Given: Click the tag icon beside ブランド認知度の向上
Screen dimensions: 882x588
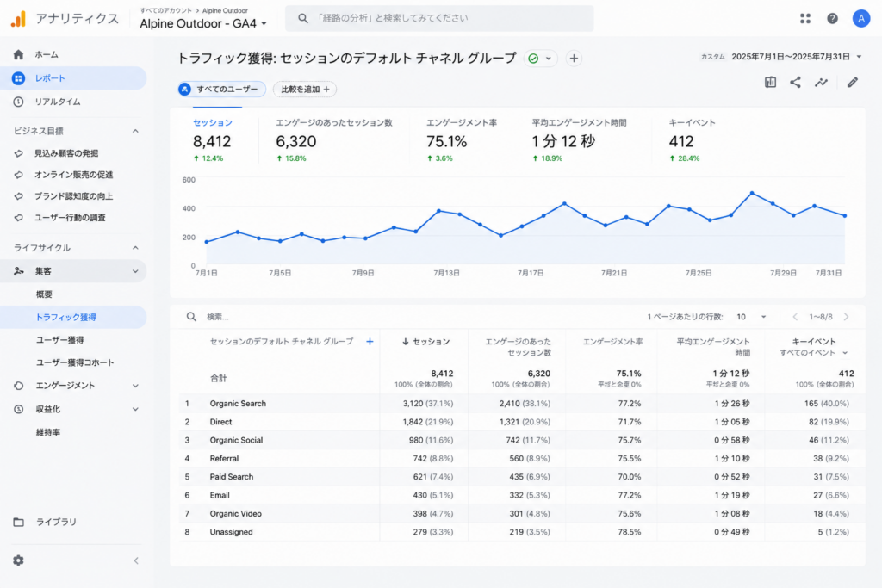Looking at the screenshot, I should [19, 196].
